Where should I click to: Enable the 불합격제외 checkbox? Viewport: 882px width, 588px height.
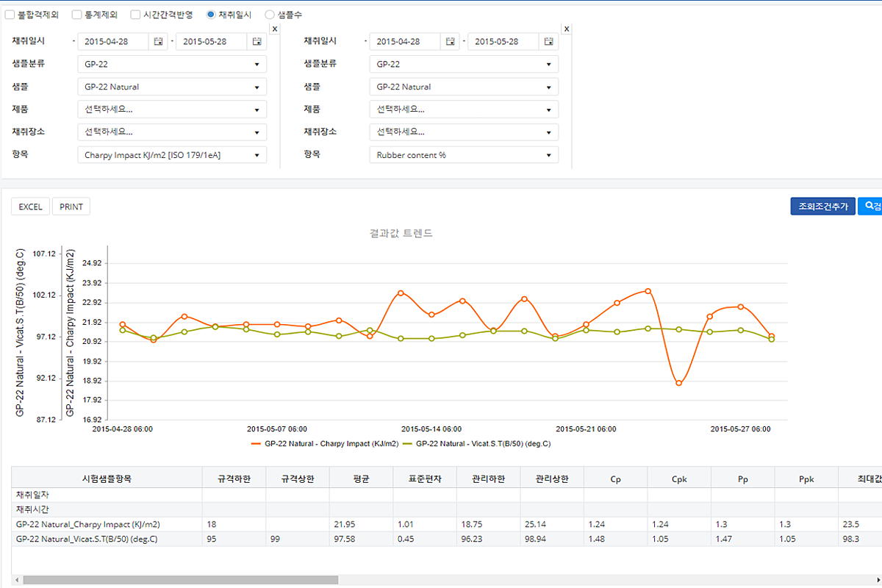click(9, 14)
